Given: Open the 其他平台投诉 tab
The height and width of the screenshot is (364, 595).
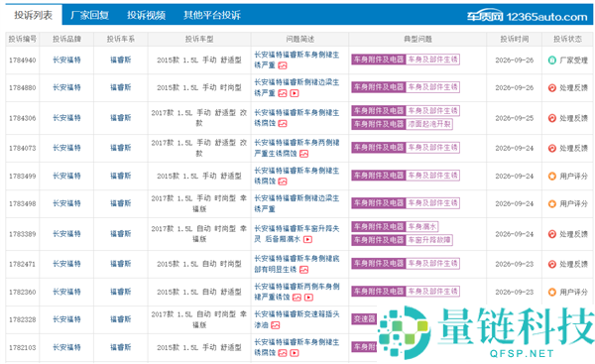Looking at the screenshot, I should pyautogui.click(x=212, y=15).
